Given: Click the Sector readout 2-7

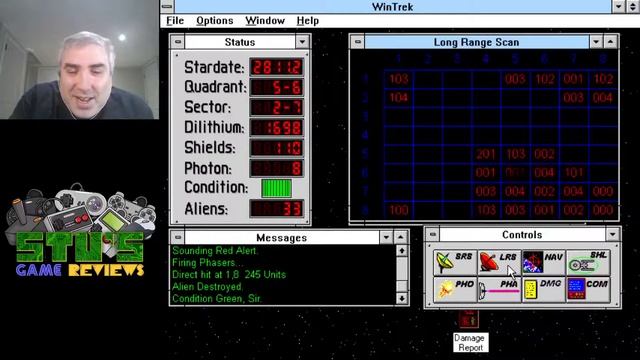Looking at the screenshot, I should tap(277, 107).
